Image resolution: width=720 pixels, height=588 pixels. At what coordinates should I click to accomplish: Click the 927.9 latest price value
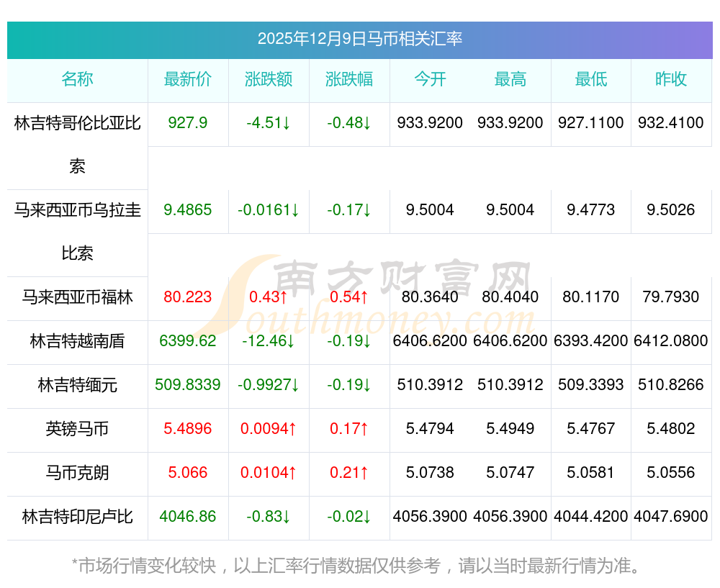tap(188, 123)
